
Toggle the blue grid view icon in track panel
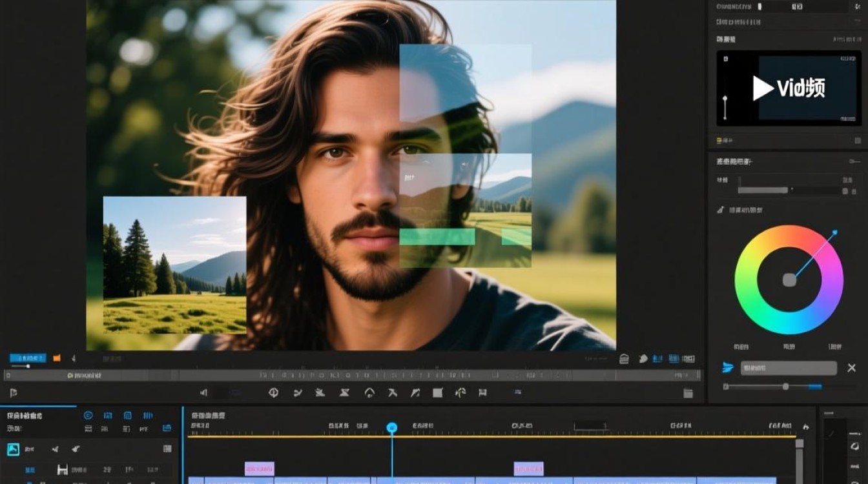tap(167, 428)
